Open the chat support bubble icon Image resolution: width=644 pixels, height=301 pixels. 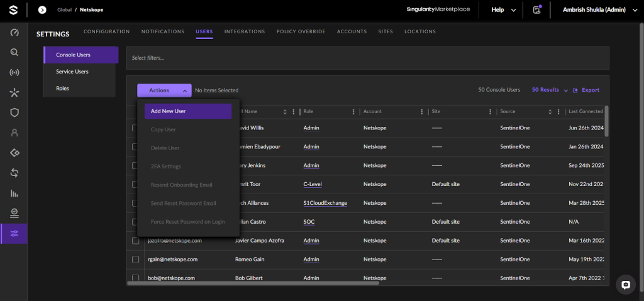626,285
